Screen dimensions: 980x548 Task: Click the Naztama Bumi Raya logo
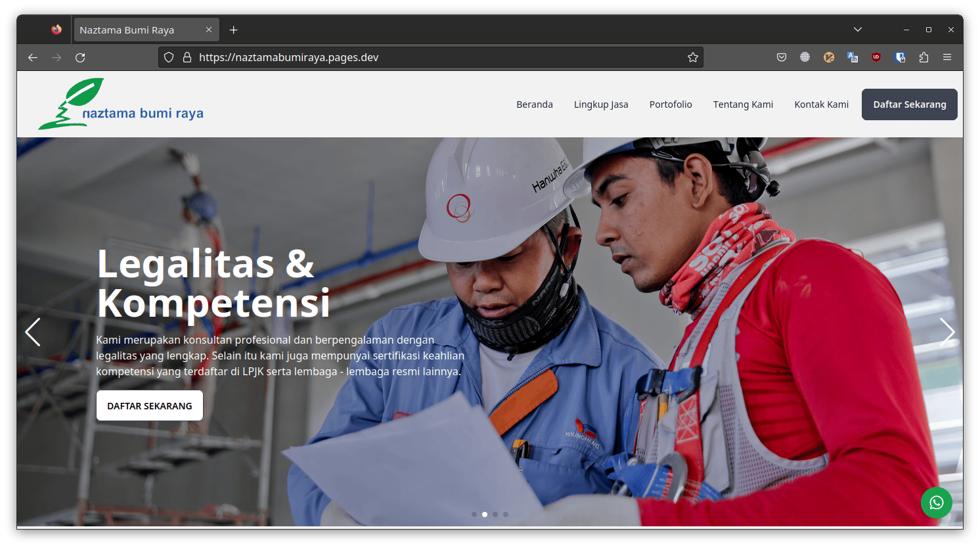pos(121,104)
